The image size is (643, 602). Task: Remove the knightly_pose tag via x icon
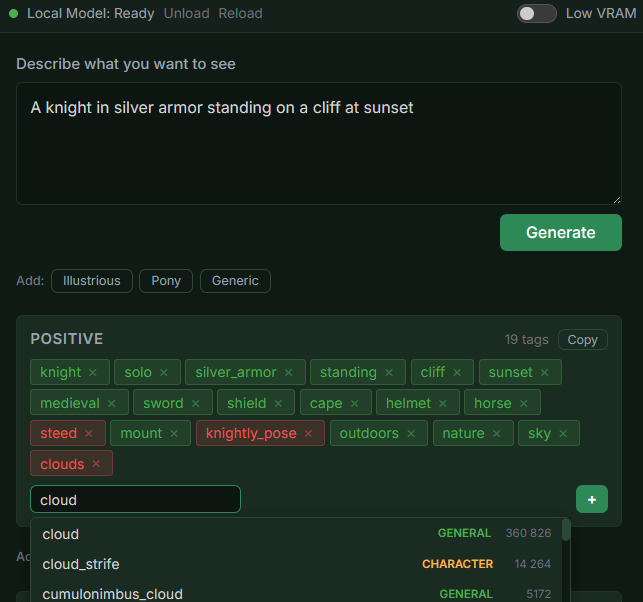(308, 434)
